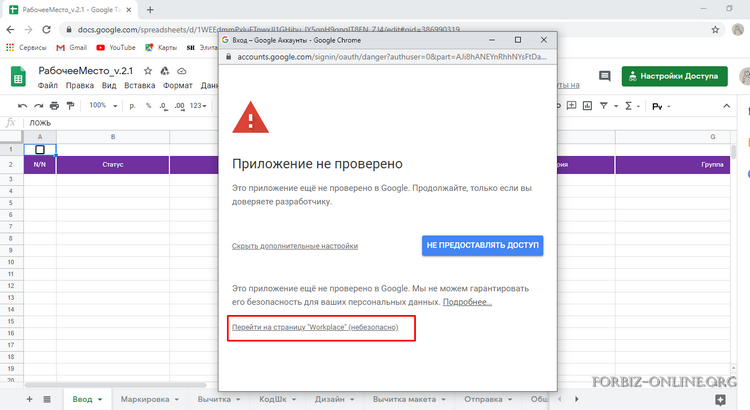This screenshot has width=750, height=410.
Task: Open new browser tab with plus
Action: click(x=150, y=10)
